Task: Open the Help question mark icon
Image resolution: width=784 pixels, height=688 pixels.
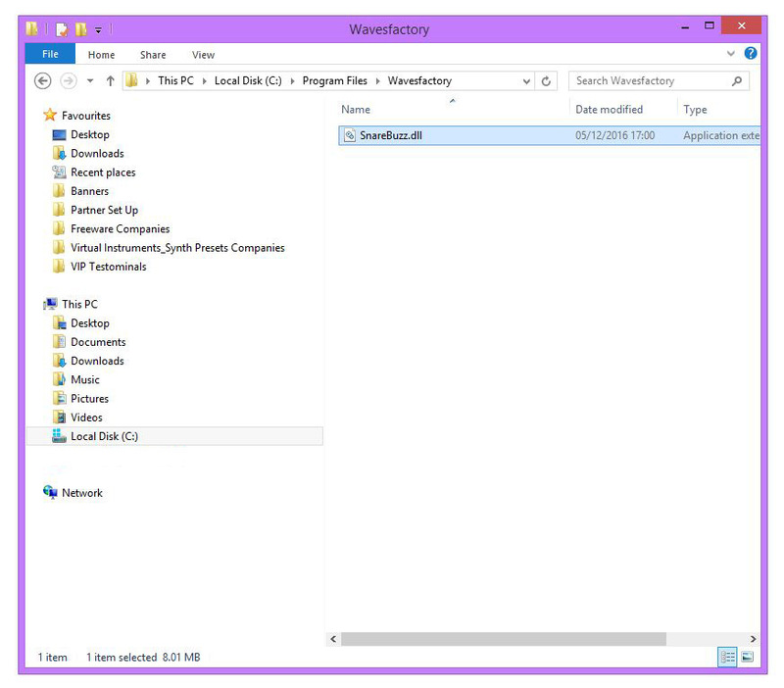Action: point(750,54)
